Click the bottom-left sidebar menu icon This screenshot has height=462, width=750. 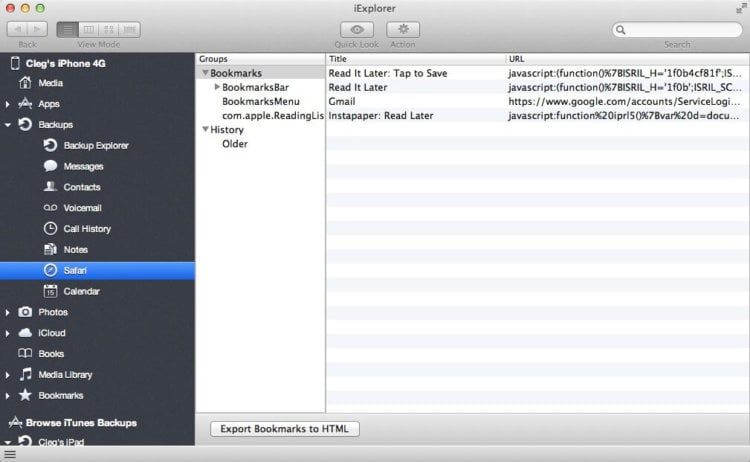10,454
